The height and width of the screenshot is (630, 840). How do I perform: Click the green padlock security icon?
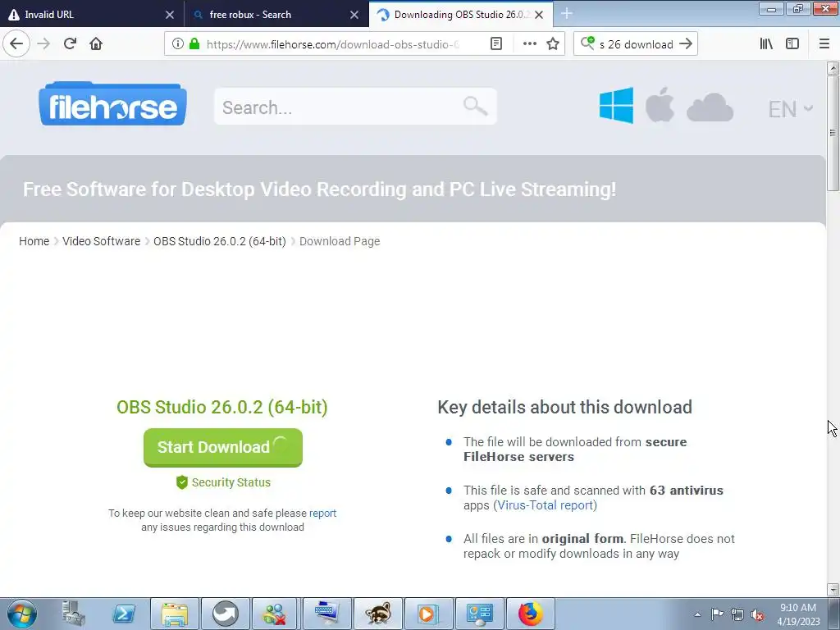click(x=194, y=43)
